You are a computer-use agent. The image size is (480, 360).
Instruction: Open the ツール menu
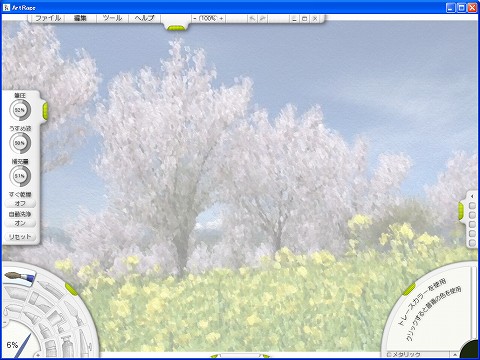pyautogui.click(x=112, y=18)
